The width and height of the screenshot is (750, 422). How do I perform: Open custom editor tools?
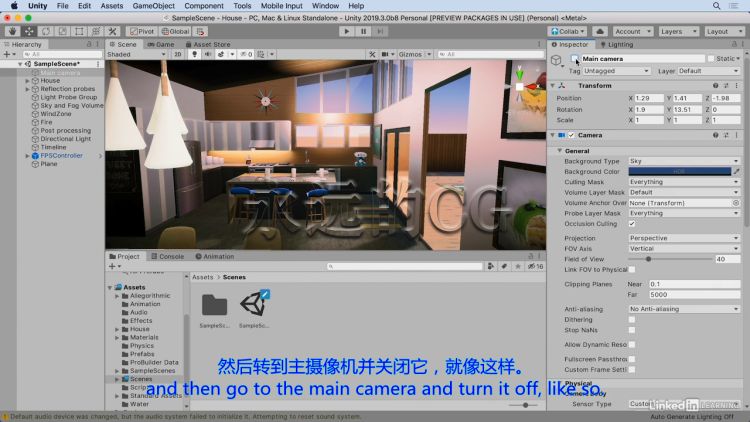coord(113,31)
